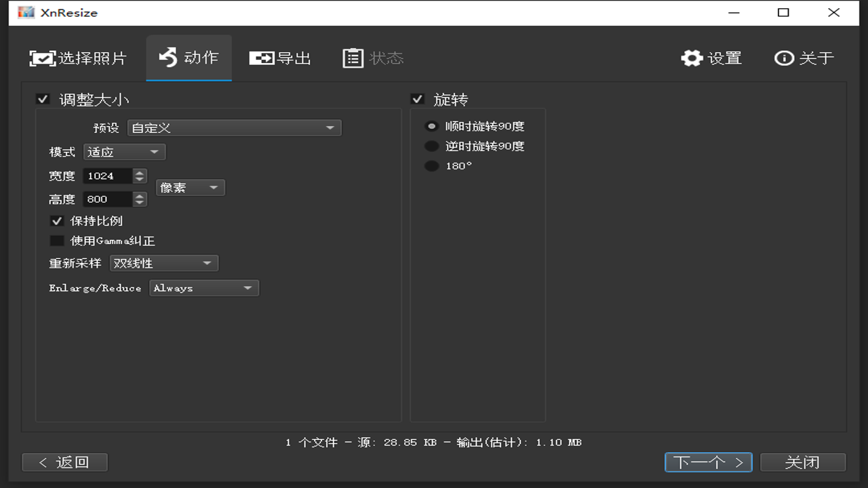Click the 高度 spinner arrows
868x488 pixels.
140,199
